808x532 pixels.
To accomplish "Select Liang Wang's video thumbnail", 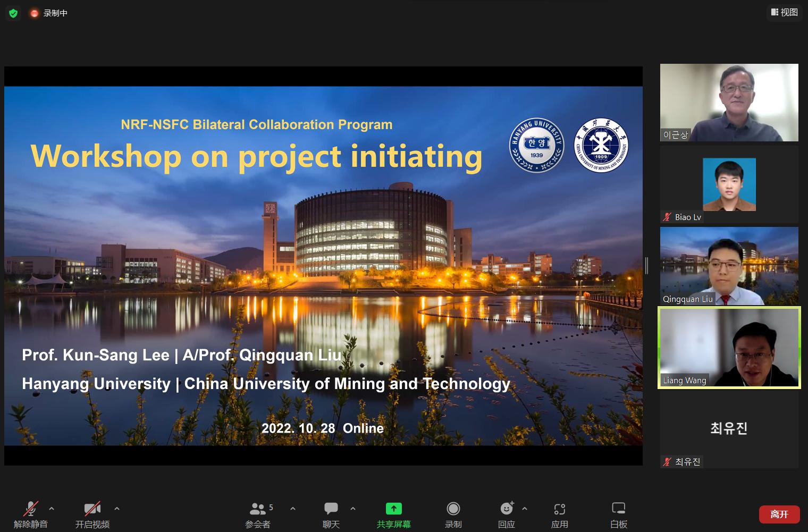I will (x=729, y=348).
